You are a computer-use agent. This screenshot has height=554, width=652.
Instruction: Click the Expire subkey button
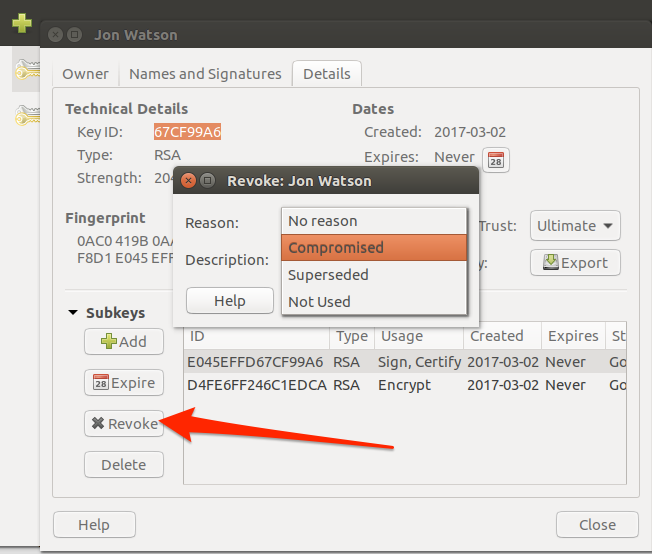click(x=124, y=383)
